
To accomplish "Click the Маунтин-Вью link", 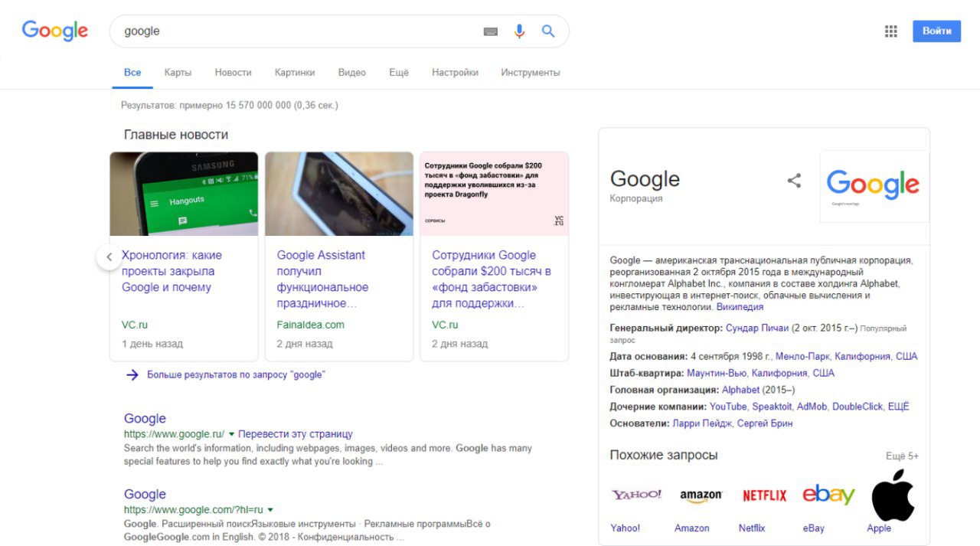I will click(x=717, y=374).
